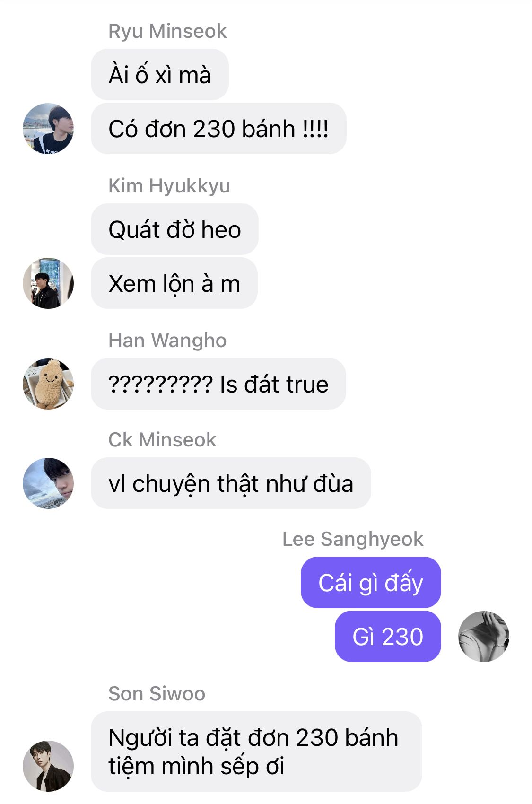Image resolution: width=532 pixels, height=804 pixels.
Task: Select the purple 'Cái gì đấy' bubble
Action: (x=371, y=582)
